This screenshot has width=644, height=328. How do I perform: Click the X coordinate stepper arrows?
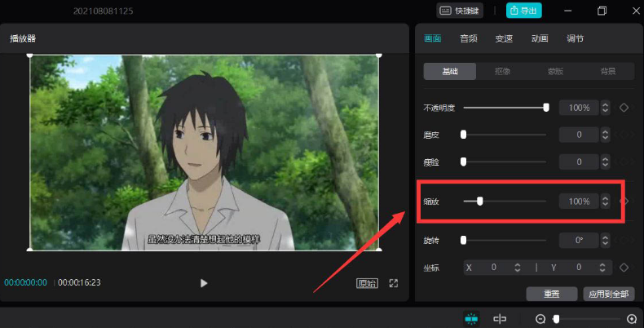tap(518, 268)
